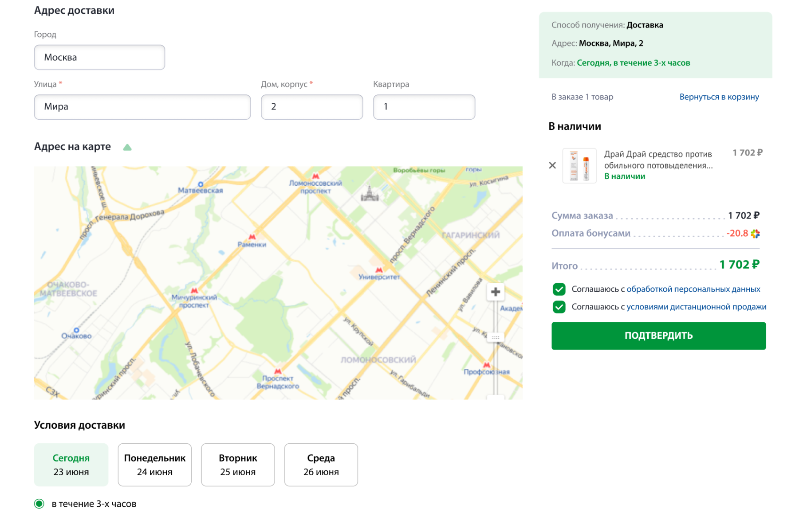This screenshot has width=807, height=532.
Task: Uncheck personal data processing agreement checkbox
Action: [559, 289]
